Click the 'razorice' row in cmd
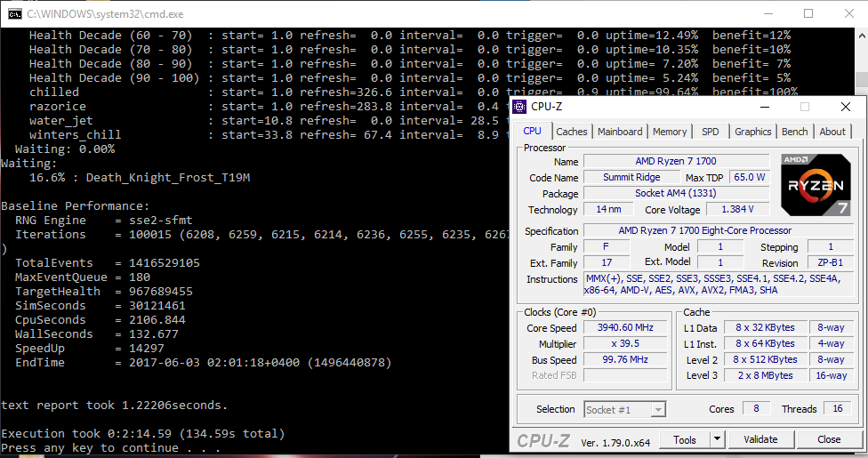Viewport: 868px width, 458px height. coord(269,107)
